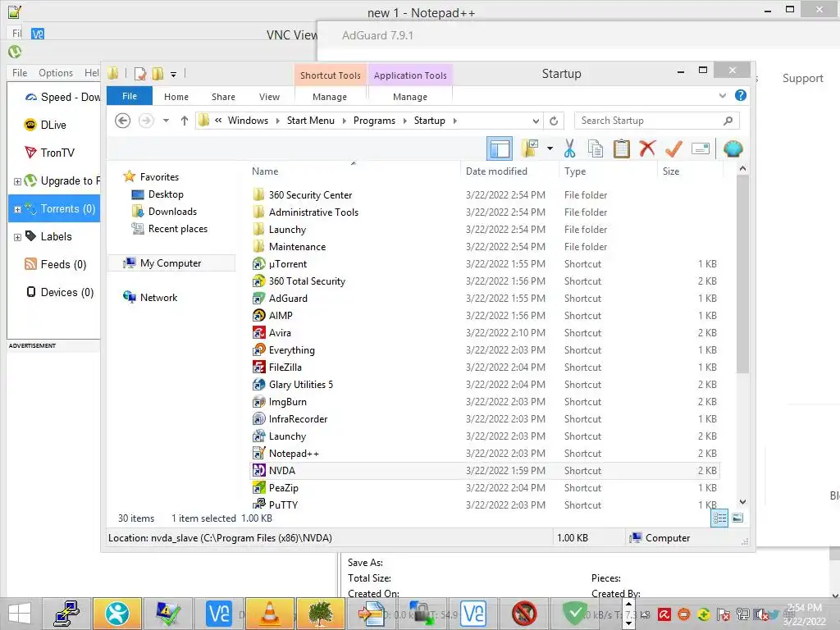The image size is (840, 630).
Task: Select the Avira shortcut icon
Action: click(258, 333)
